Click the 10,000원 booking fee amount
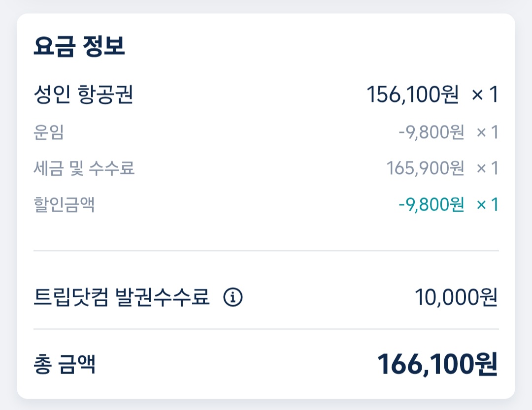This screenshot has width=532, height=410. pos(456,297)
